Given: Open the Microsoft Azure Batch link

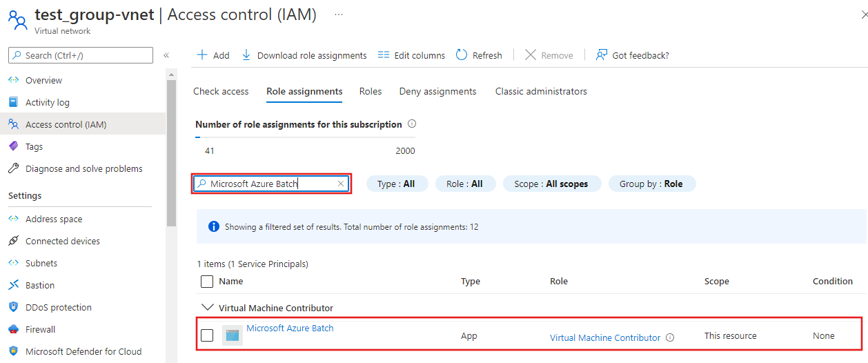Looking at the screenshot, I should 290,328.
